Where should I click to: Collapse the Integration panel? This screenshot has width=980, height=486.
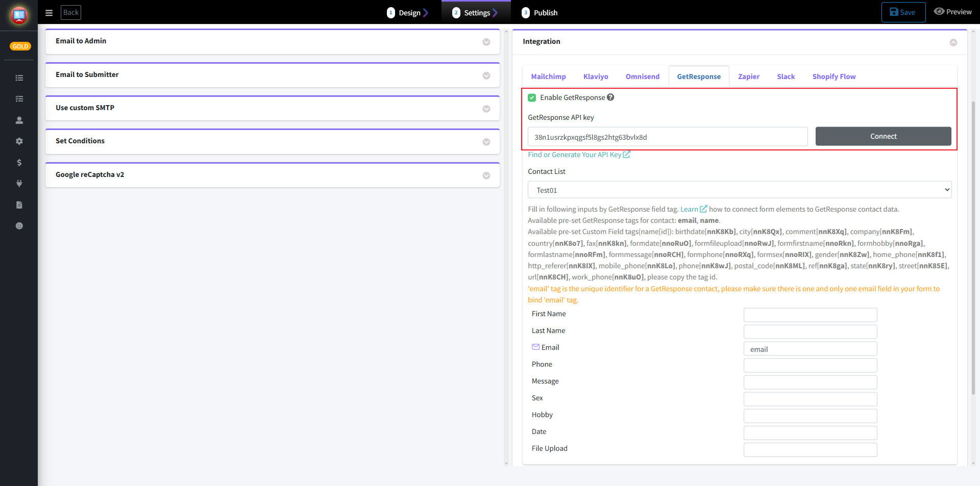pyautogui.click(x=953, y=42)
